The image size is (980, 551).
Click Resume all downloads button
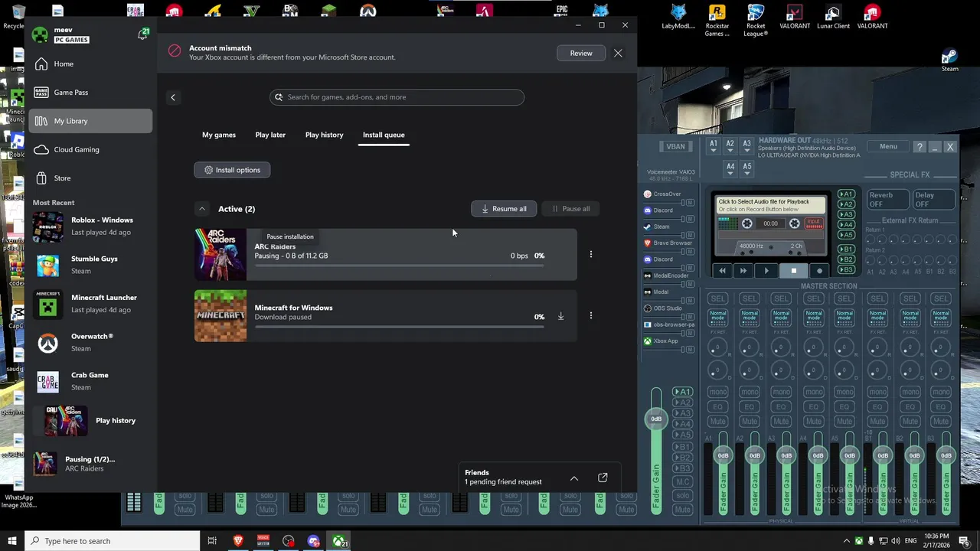point(504,208)
